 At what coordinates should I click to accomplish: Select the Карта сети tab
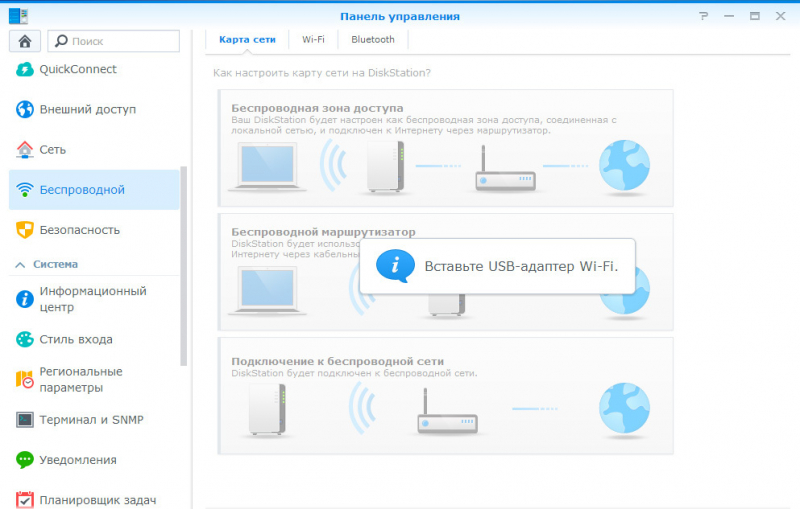pyautogui.click(x=247, y=40)
